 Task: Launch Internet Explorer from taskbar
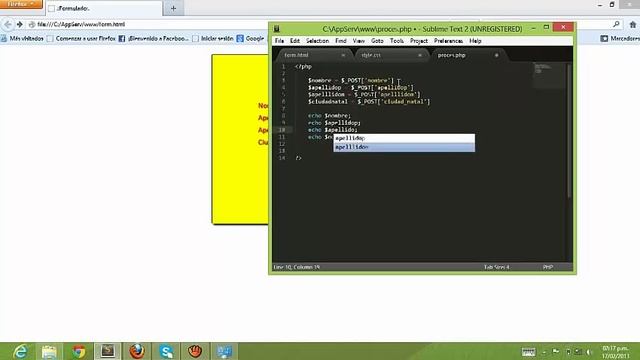click(20, 351)
